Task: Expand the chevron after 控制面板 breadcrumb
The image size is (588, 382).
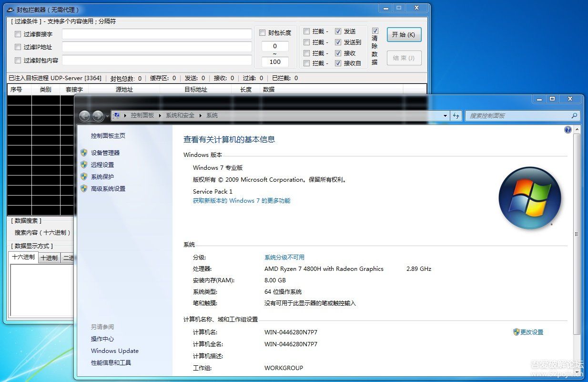Action: [160, 115]
